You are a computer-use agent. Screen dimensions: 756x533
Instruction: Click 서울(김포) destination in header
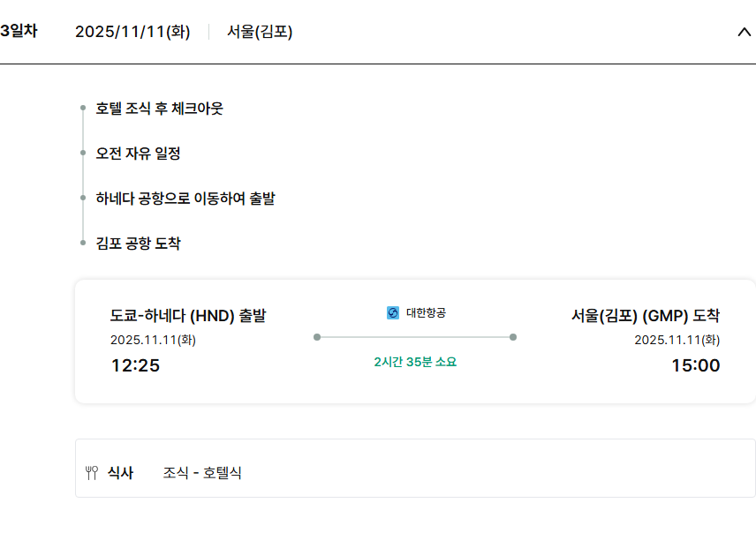pyautogui.click(x=260, y=32)
